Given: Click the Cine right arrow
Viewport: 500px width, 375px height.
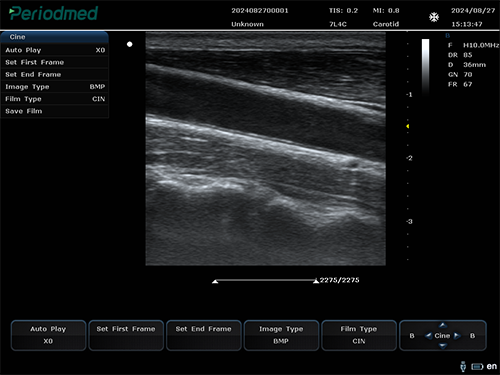Looking at the screenshot, I should (457, 336).
